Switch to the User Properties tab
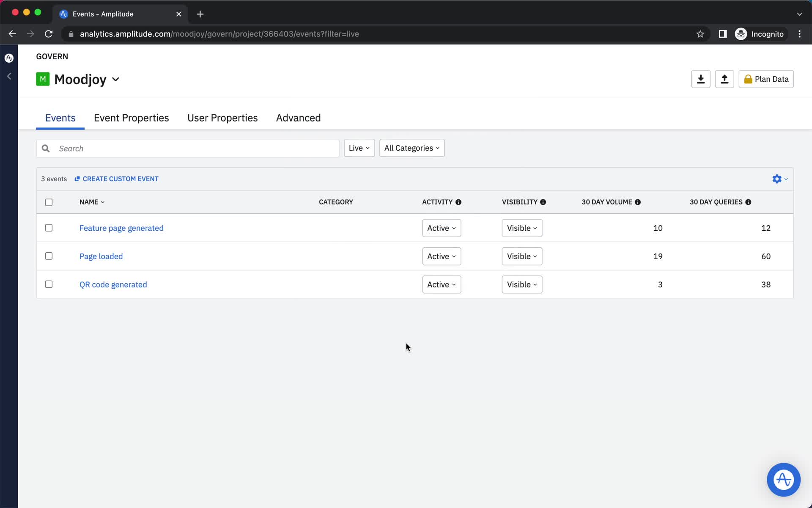The height and width of the screenshot is (508, 812). click(x=222, y=118)
